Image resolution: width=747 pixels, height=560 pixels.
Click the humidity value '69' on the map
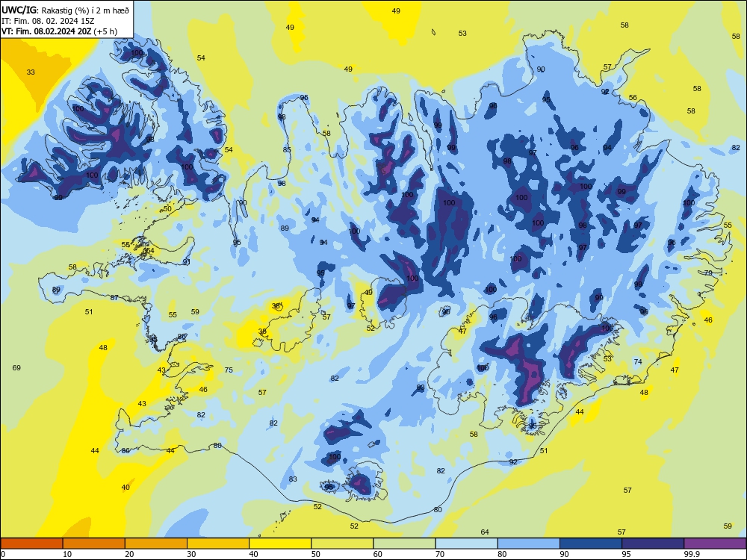[16, 367]
